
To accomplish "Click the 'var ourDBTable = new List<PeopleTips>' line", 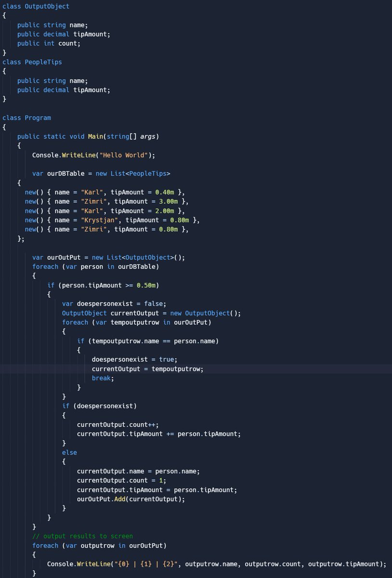I will tap(101, 174).
